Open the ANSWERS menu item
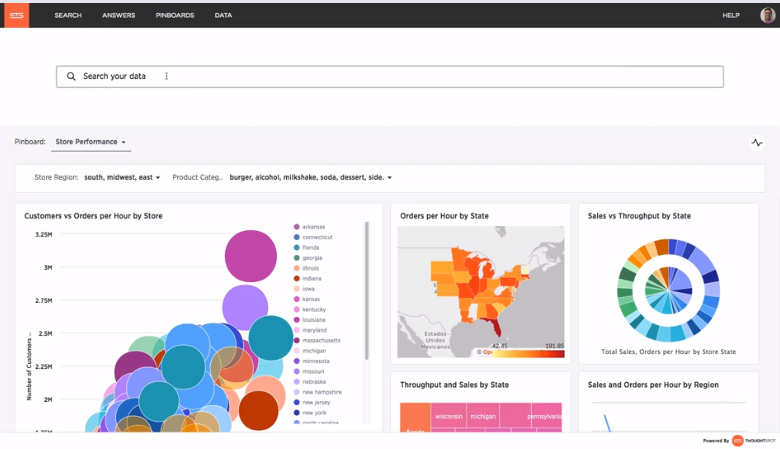Screen dimensions: 780x449 (118, 15)
